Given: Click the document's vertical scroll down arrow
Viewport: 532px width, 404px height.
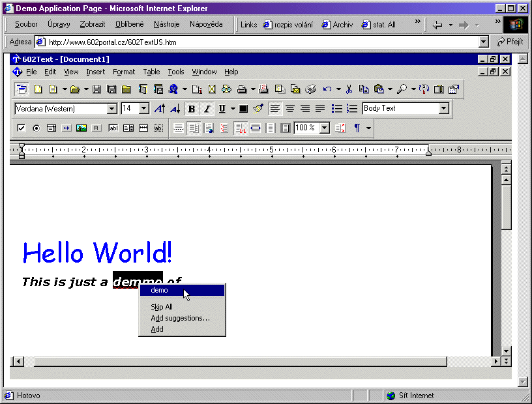Looking at the screenshot, I should 506,351.
